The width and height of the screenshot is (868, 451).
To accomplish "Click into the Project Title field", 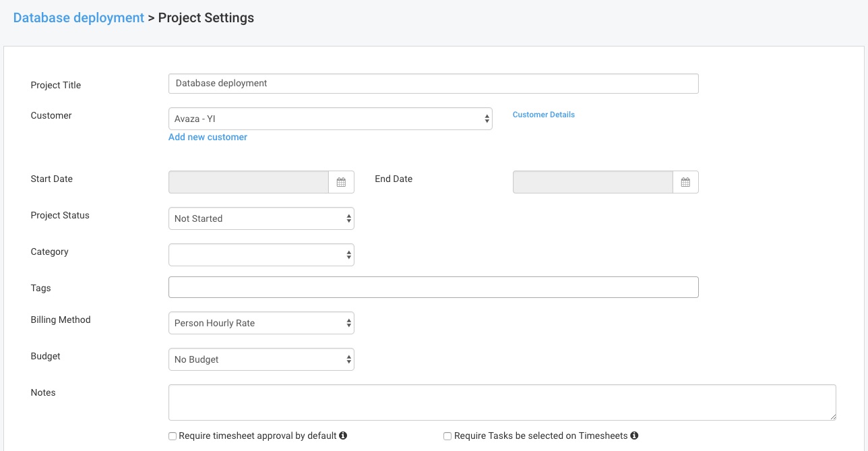I will 433,84.
